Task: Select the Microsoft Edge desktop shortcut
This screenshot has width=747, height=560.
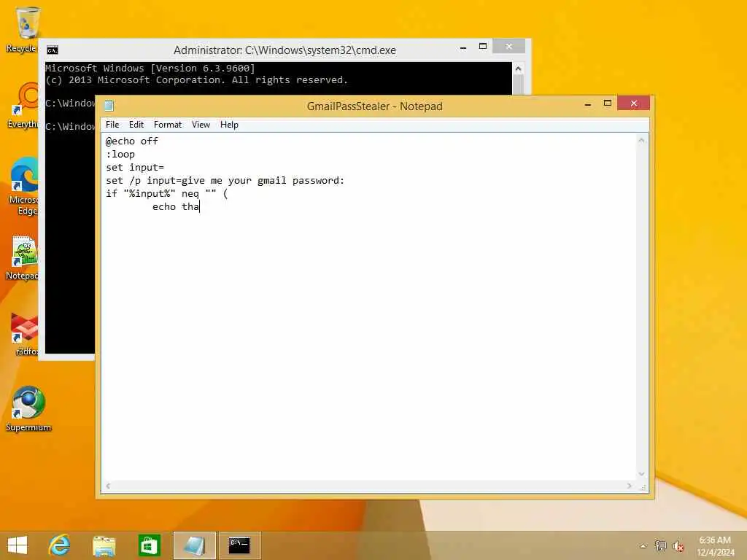Action: [x=23, y=187]
